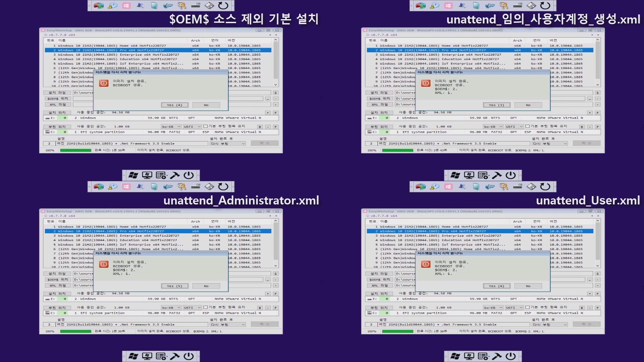Viewport: 644px width, 362px height.
Task: Click the green progress bar in the unattend_Administrator window
Action: pyautogui.click(x=75, y=331)
